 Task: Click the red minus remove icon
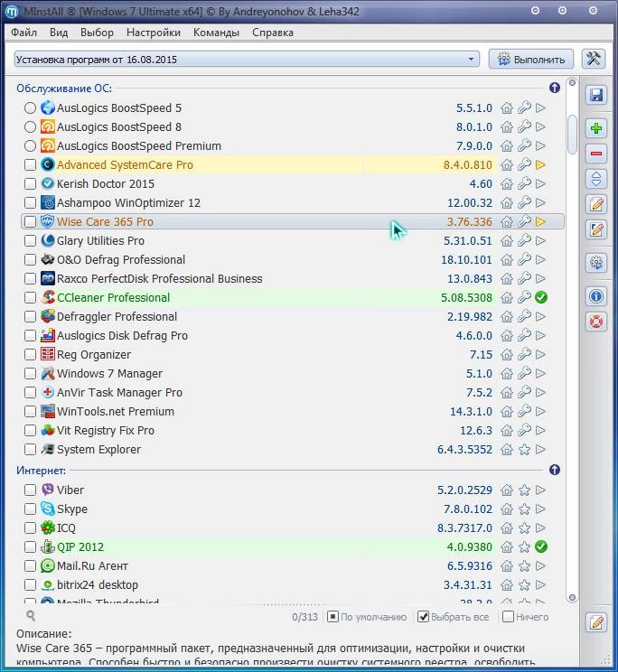[596, 153]
